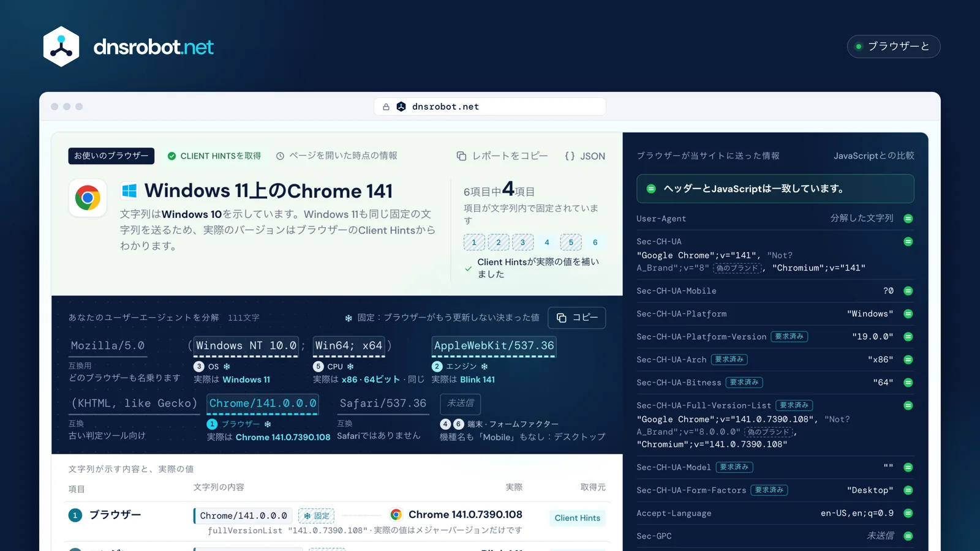The image size is (980, 551).
Task: Click green status icon on Sec-CH-UA-Arch row
Action: pos(908,359)
